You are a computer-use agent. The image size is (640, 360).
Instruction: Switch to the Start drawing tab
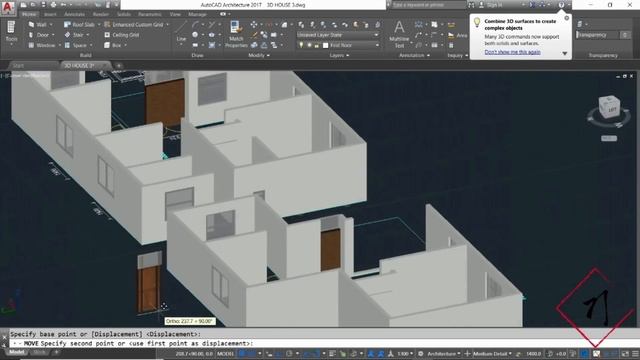pos(18,65)
